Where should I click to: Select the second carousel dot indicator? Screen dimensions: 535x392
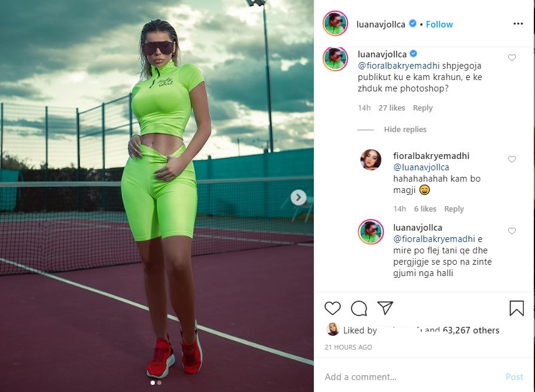click(160, 383)
